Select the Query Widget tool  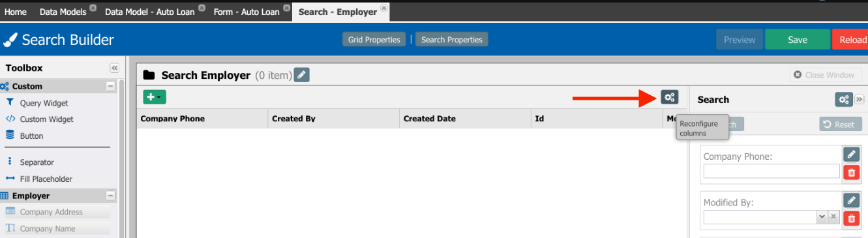pos(44,103)
